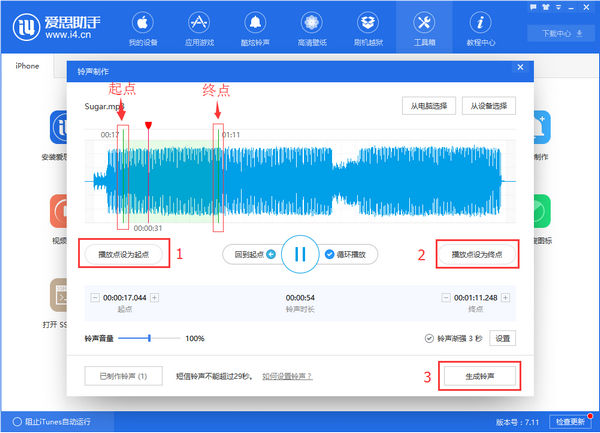Click the red playhead marker on waveform
This screenshot has width=600, height=433.
pyautogui.click(x=149, y=126)
